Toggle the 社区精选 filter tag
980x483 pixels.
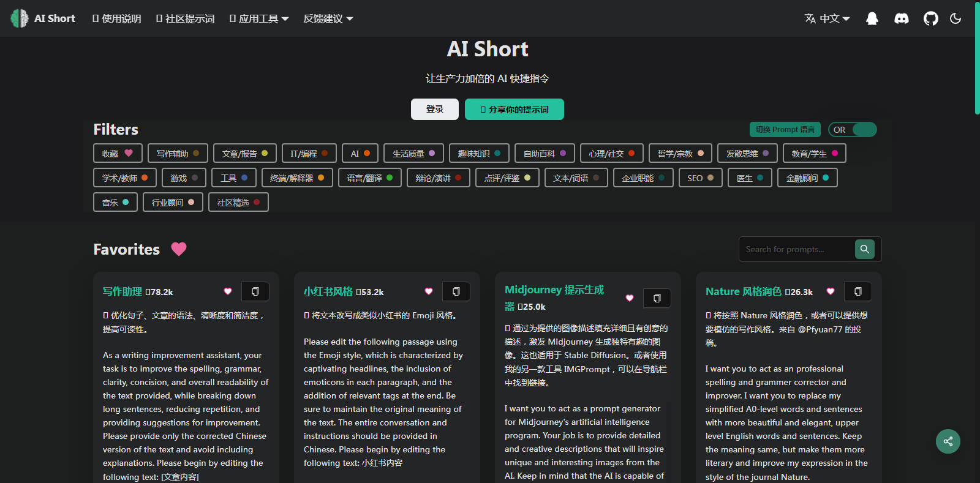(238, 202)
